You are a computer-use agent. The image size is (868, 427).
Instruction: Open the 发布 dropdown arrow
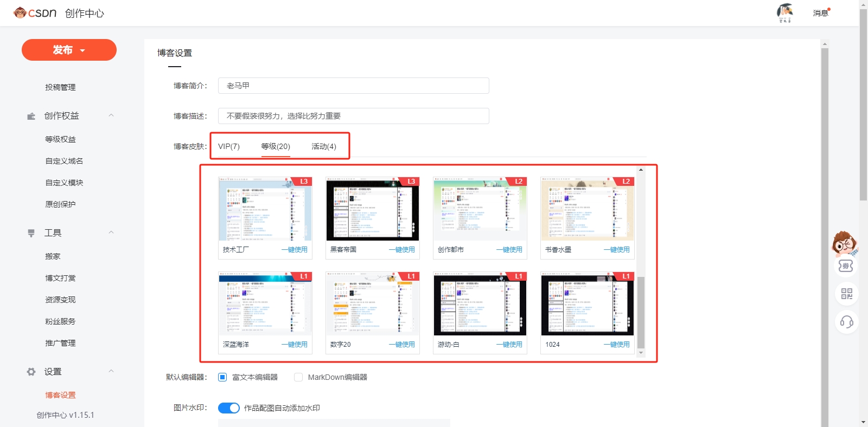tap(82, 50)
